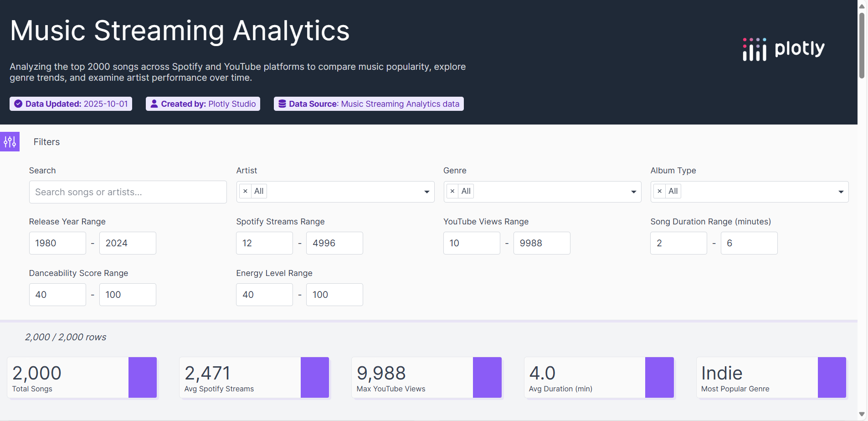Select the Energy Level maximum field 100
868x421 pixels.
[334, 295]
